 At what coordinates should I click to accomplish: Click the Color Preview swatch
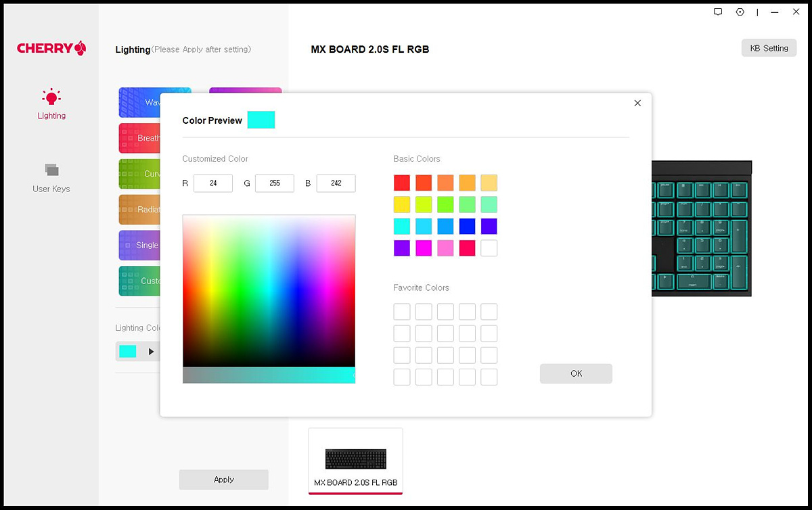[261, 120]
